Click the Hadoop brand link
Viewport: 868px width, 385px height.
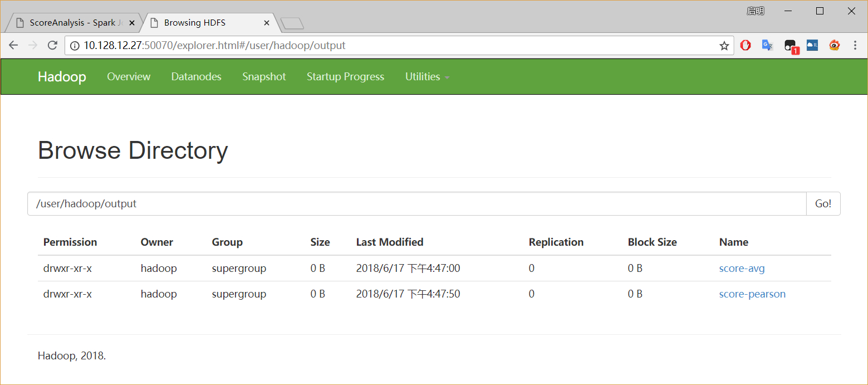[x=62, y=76]
